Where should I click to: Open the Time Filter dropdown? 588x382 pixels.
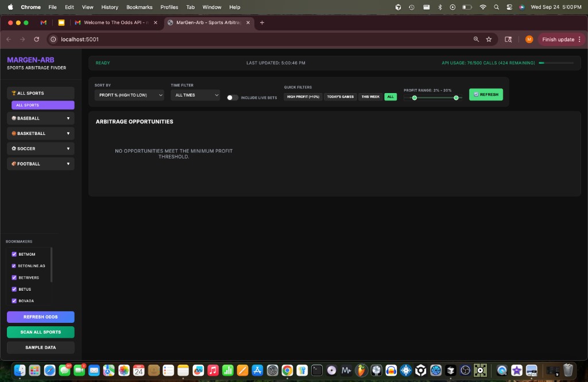click(195, 95)
